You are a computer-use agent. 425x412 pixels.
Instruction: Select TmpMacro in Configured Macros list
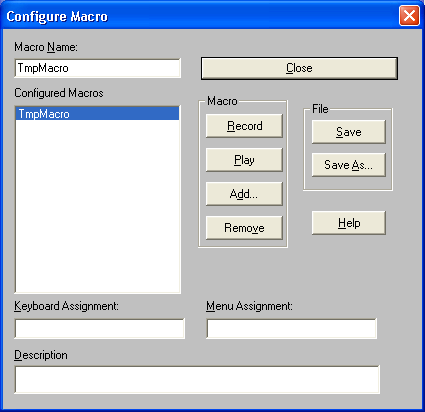coord(97,114)
